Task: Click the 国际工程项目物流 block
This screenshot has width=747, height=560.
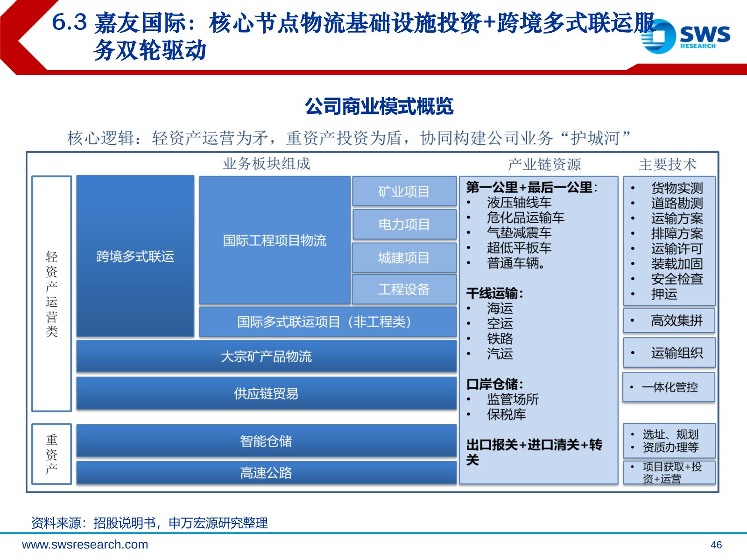Action: click(x=275, y=240)
